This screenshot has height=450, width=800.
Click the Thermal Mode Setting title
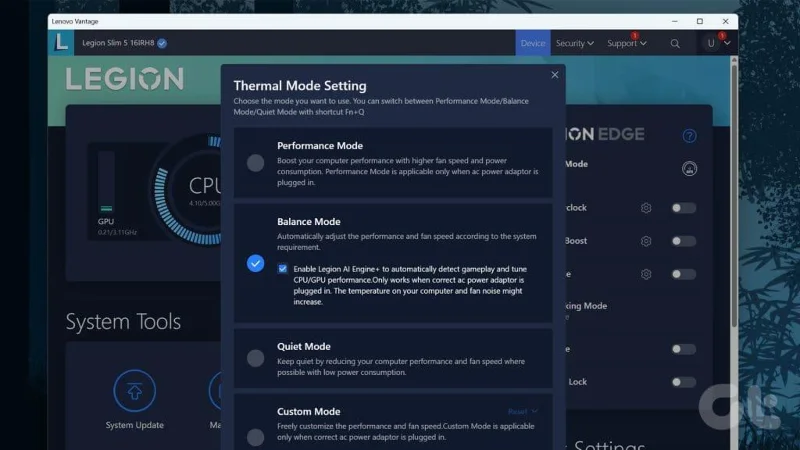(x=300, y=86)
